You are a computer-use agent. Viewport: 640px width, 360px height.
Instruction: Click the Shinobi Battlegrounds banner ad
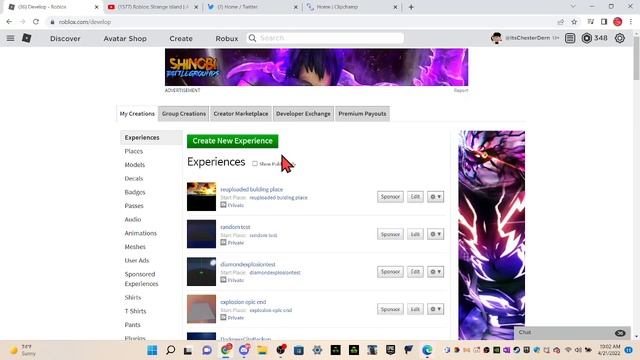tap(316, 67)
